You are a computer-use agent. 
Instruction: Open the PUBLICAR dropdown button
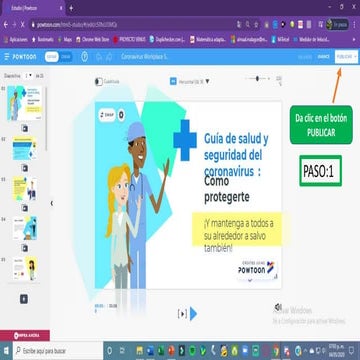click(346, 57)
